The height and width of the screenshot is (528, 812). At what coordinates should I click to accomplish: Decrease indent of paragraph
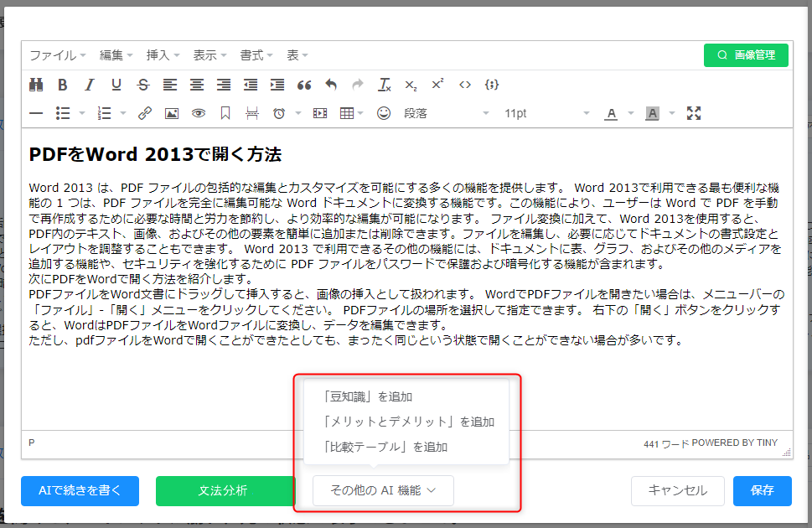tap(251, 85)
